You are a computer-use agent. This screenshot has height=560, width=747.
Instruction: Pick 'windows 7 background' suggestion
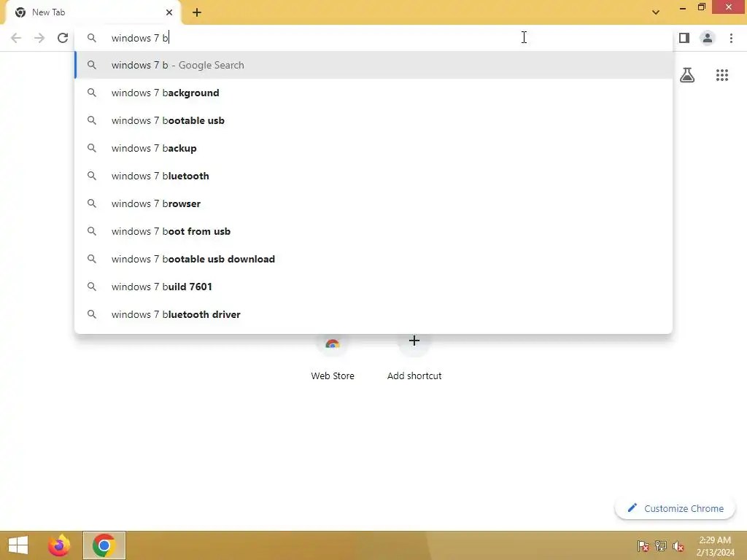(373, 93)
